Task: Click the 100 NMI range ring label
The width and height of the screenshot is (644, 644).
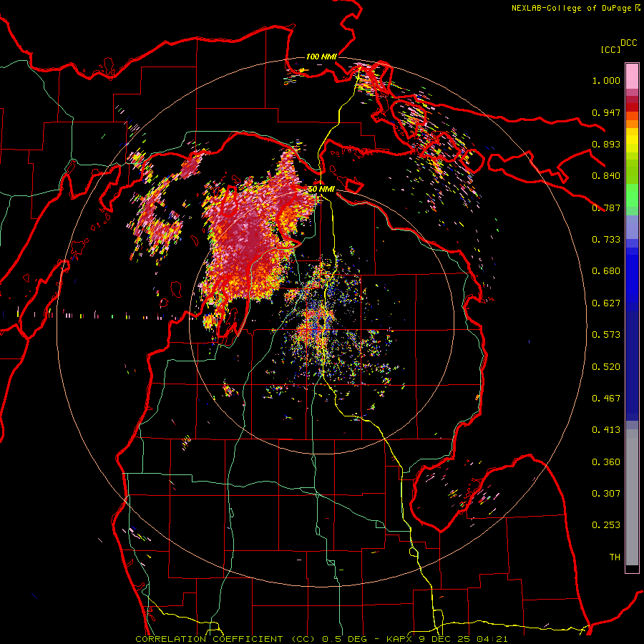Action: 321,57
